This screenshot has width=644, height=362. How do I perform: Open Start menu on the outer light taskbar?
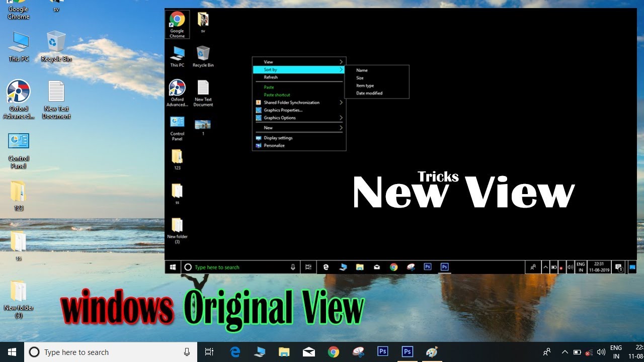tap(12, 352)
